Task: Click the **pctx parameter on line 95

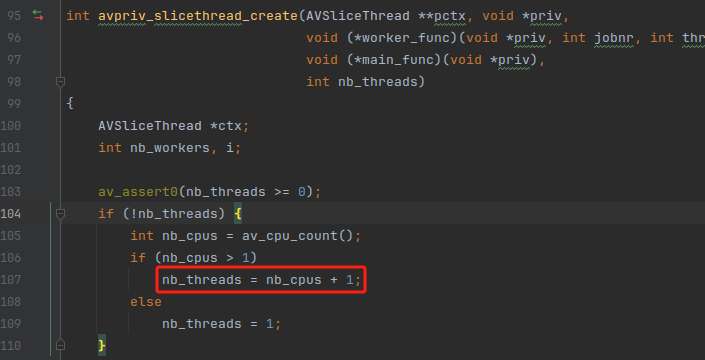Action: (x=443, y=17)
